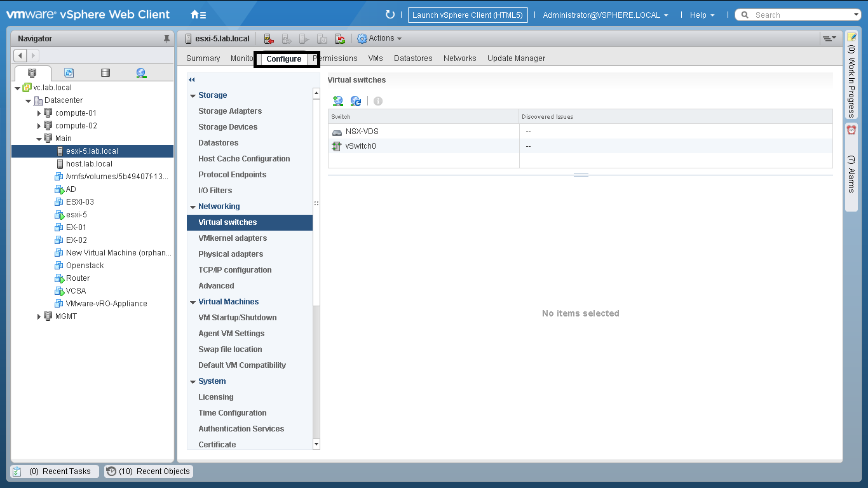Launch vSphere Client (HTML5) button
Image resolution: width=868 pixels, height=488 pixels.
point(468,15)
